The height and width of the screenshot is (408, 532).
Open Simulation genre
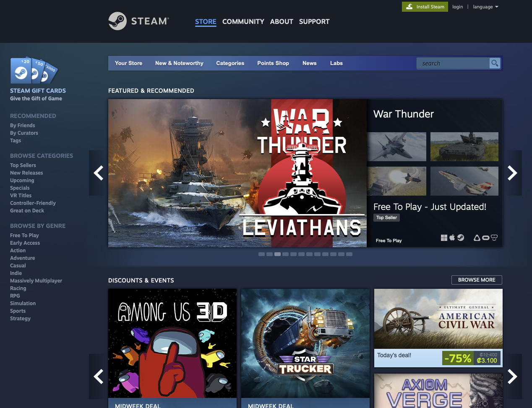point(23,303)
